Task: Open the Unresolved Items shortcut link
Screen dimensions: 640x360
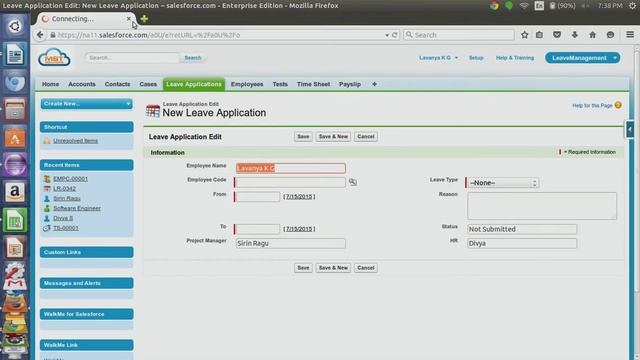Action: point(76,141)
